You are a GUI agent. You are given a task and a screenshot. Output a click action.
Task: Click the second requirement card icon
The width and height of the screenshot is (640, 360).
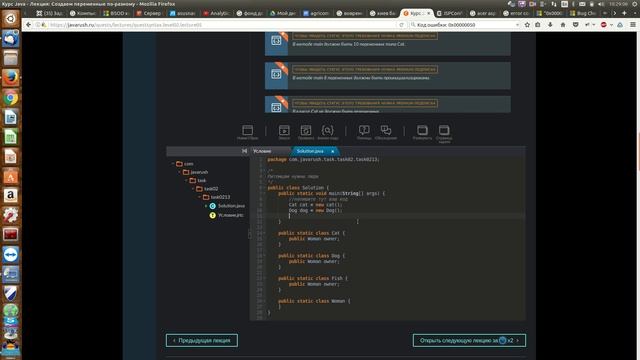point(276,74)
